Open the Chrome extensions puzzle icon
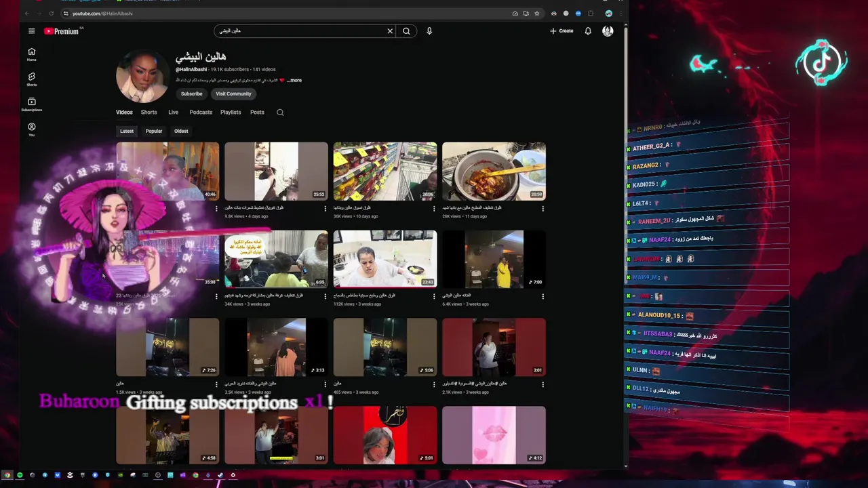Viewport: 868px width, 488px height. (591, 14)
